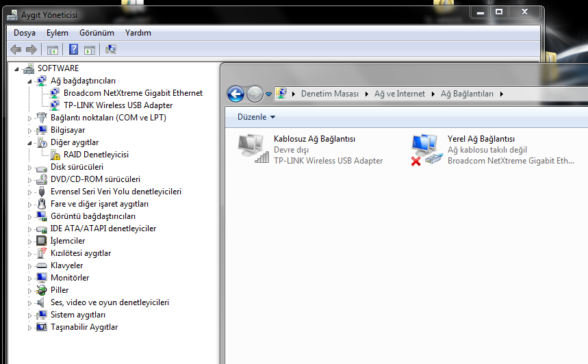Viewport: 588px width, 364px height.
Task: Click the blue Back button in Ağ Bağlantıları window
Action: coord(236,94)
